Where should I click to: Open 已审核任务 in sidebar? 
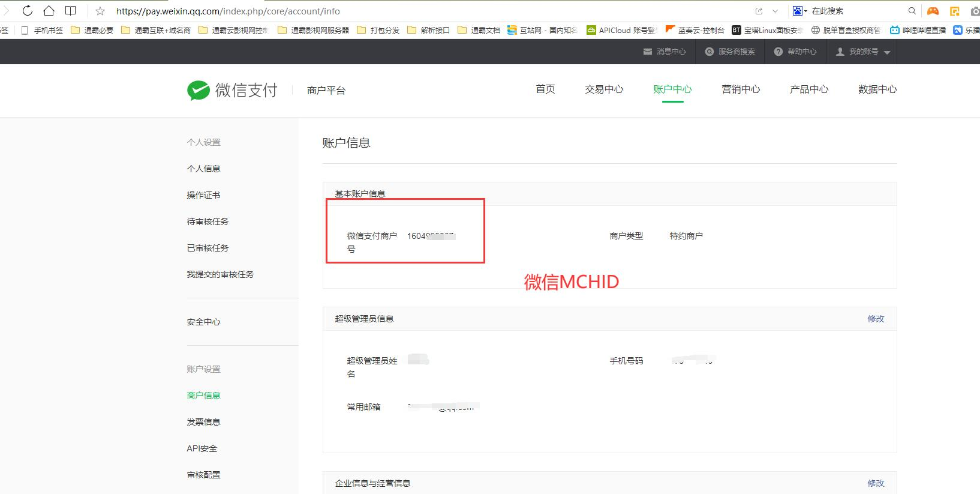208,248
